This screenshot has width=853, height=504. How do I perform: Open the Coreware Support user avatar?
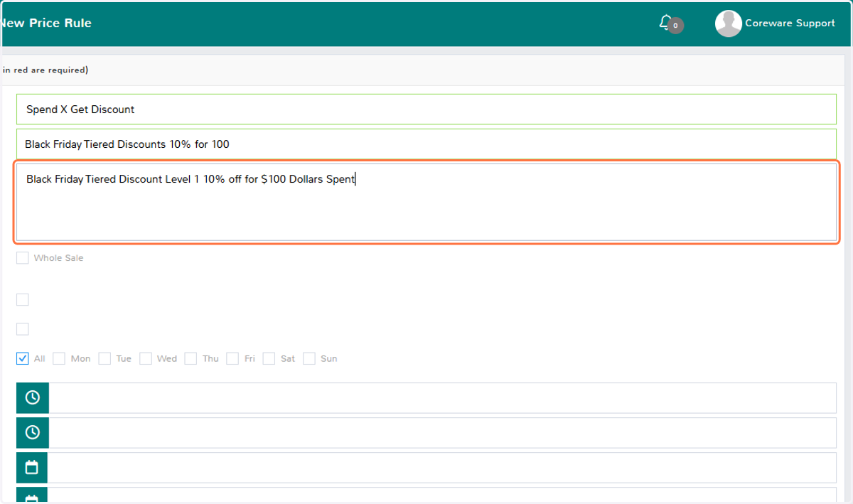pos(728,23)
